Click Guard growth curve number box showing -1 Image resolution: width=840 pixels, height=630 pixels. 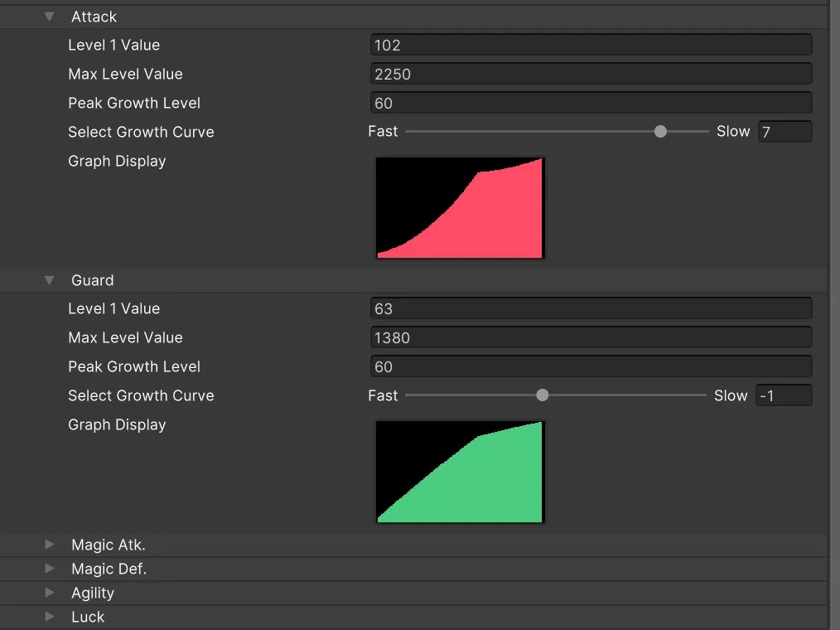(x=784, y=395)
